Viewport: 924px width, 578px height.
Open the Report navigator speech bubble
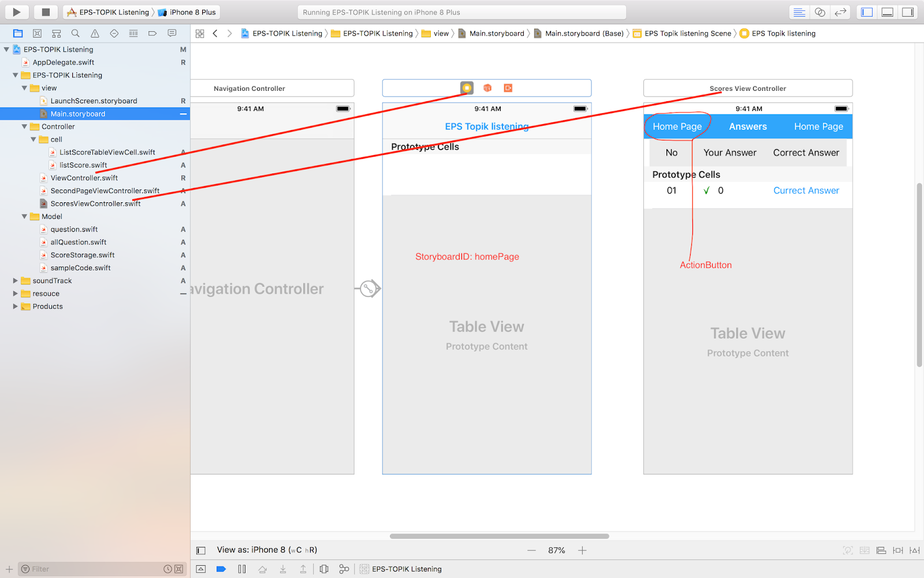coord(172,33)
